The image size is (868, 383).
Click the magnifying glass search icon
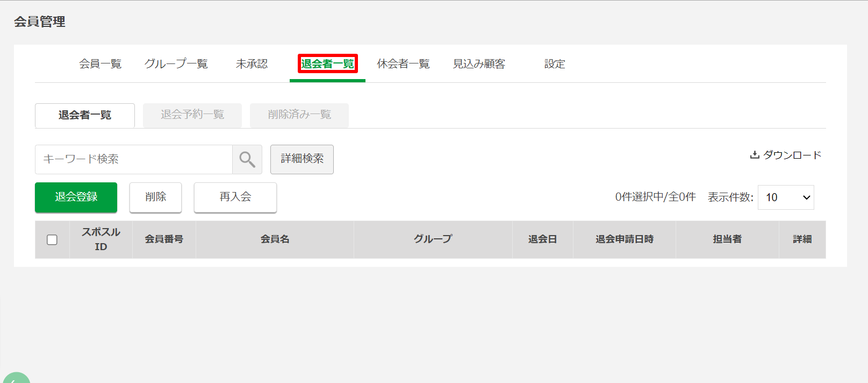[x=247, y=159]
